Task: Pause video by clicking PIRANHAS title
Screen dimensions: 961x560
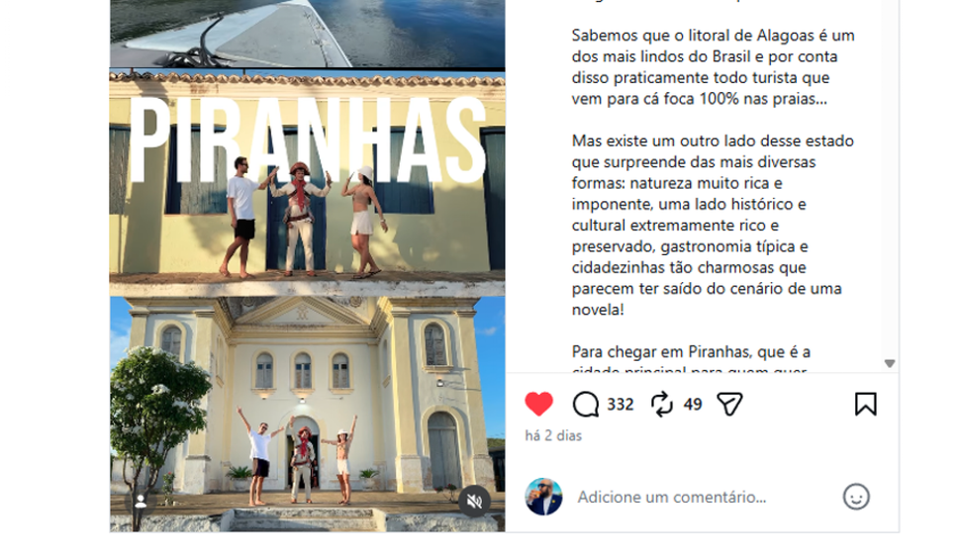Action: (307, 140)
